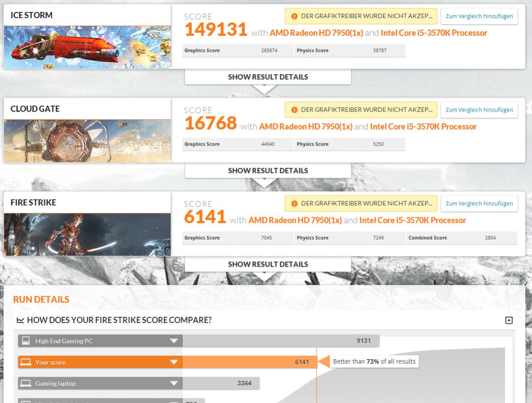Click the Gaming laptop bar 3364

[221, 384]
